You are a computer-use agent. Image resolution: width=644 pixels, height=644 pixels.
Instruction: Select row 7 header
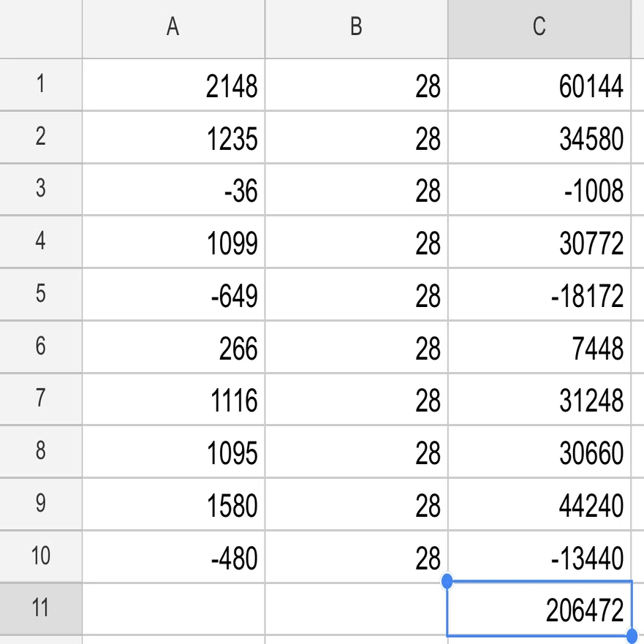pos(41,399)
